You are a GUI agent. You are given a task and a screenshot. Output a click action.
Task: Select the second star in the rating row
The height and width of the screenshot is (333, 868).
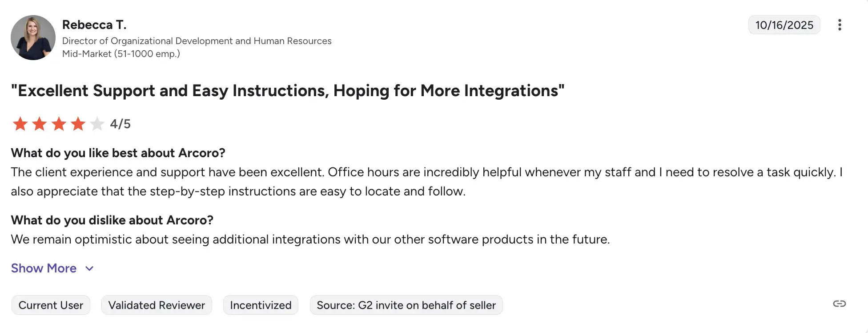coord(39,124)
